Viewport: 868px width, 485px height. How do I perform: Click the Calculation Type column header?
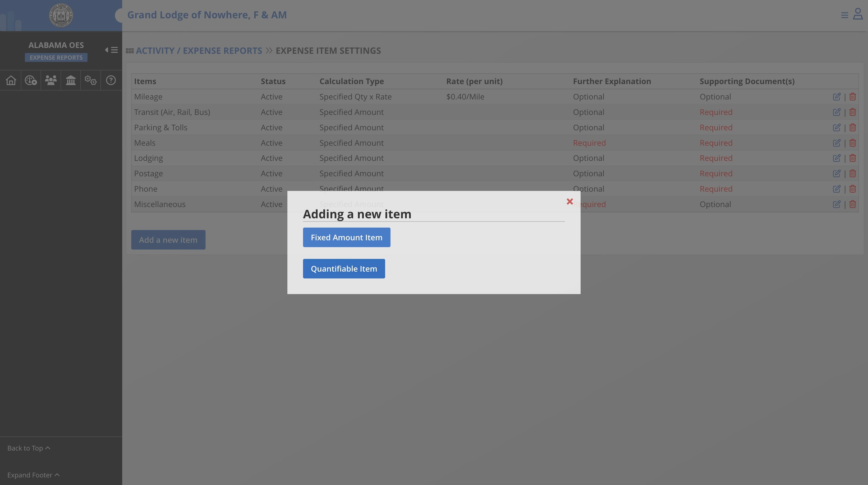coord(351,81)
